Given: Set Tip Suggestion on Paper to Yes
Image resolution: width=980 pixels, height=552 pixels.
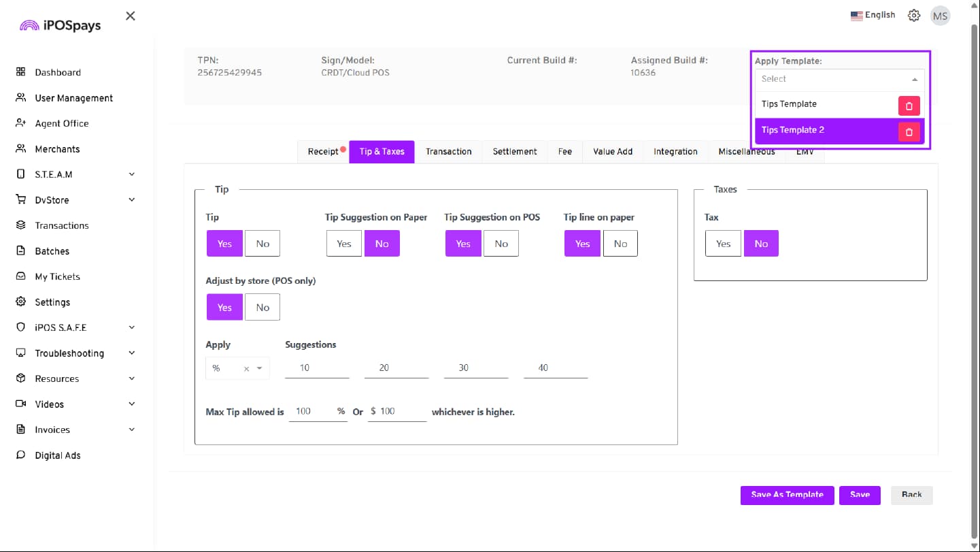Looking at the screenshot, I should click(x=344, y=244).
